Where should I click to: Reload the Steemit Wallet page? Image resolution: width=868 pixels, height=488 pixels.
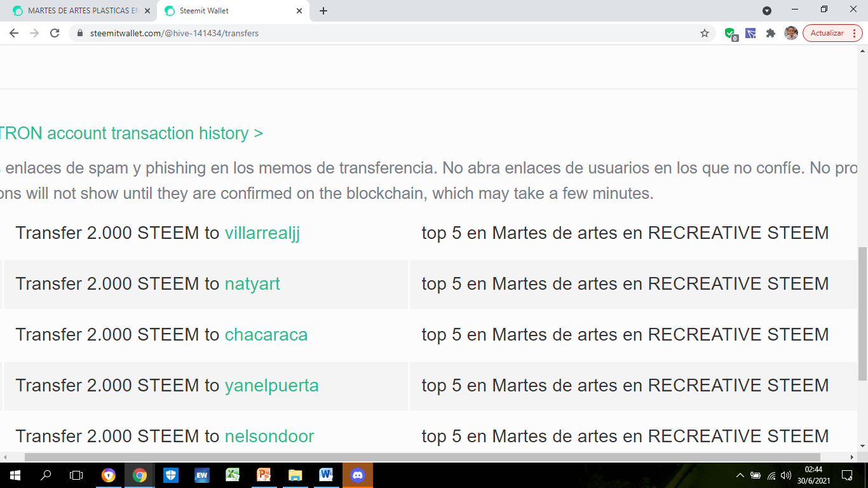[x=55, y=33]
